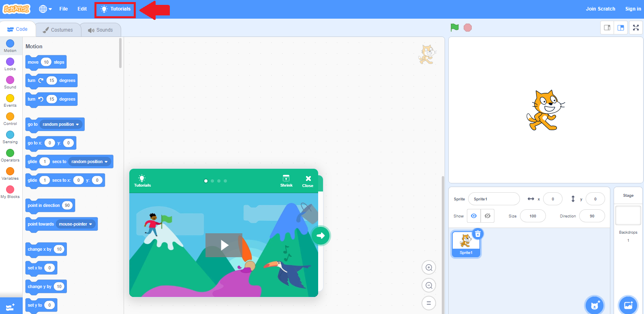Click the red stop sign
644x314 pixels.
pos(468,28)
